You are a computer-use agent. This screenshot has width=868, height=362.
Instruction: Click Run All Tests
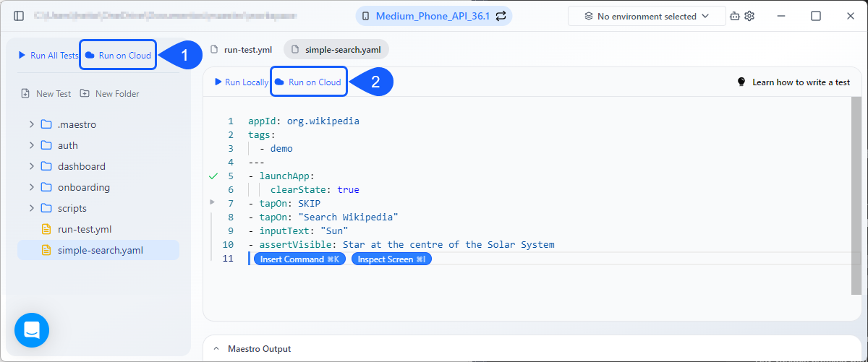click(x=48, y=55)
